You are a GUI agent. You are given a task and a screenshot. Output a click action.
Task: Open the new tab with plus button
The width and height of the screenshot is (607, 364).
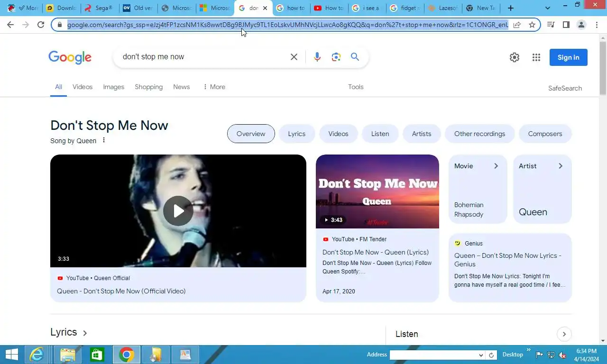tap(511, 8)
